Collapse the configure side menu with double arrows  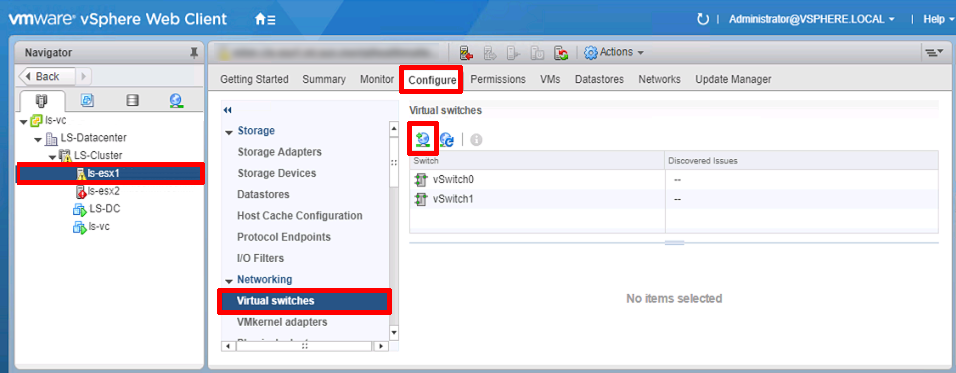(x=228, y=110)
